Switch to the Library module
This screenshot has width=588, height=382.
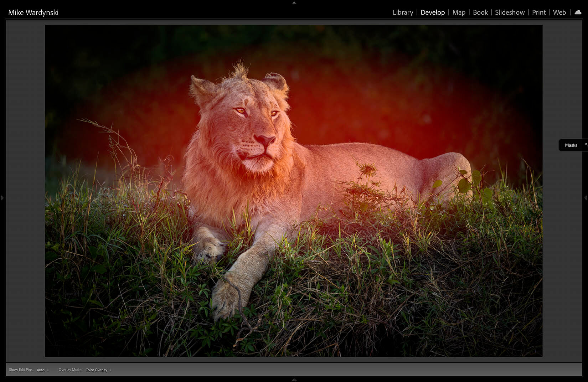tap(403, 12)
